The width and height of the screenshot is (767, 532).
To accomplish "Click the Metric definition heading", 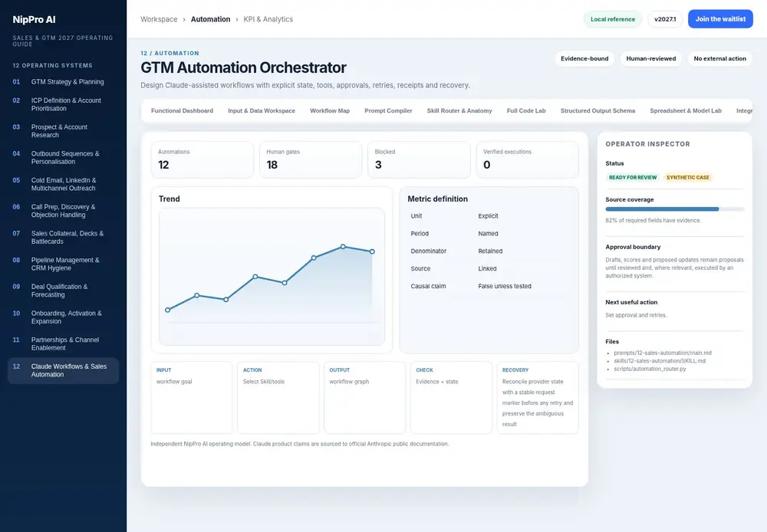I will point(437,199).
